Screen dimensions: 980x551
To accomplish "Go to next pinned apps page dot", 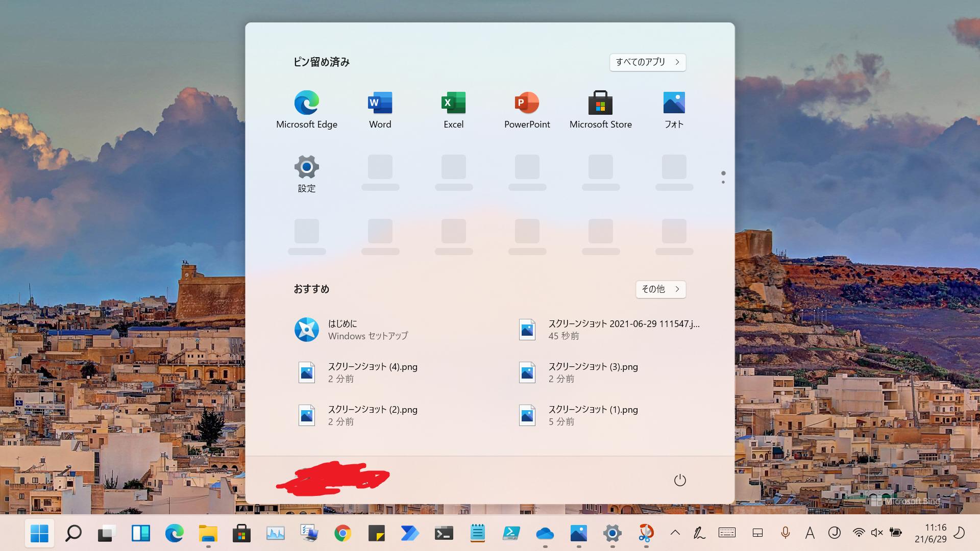I will click(x=723, y=182).
